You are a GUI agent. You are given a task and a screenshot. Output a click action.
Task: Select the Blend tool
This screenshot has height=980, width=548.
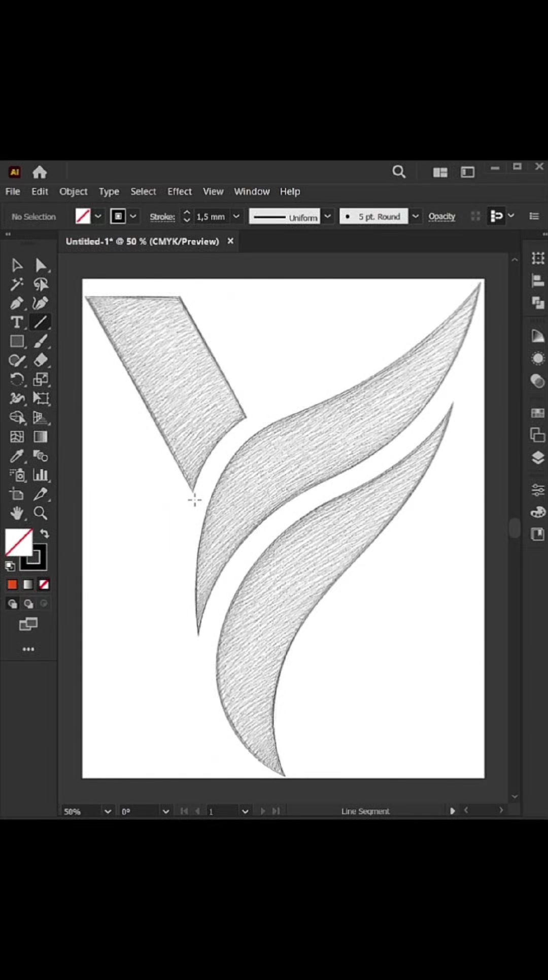41,456
